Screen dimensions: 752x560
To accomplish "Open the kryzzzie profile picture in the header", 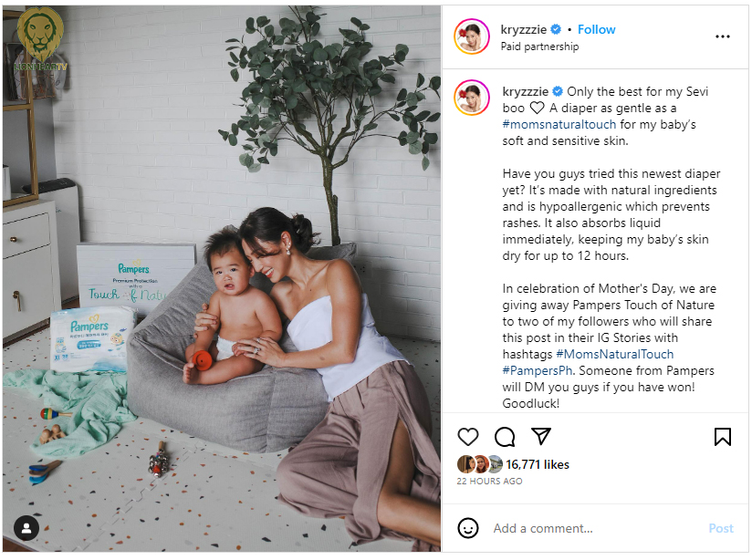I will (x=472, y=36).
